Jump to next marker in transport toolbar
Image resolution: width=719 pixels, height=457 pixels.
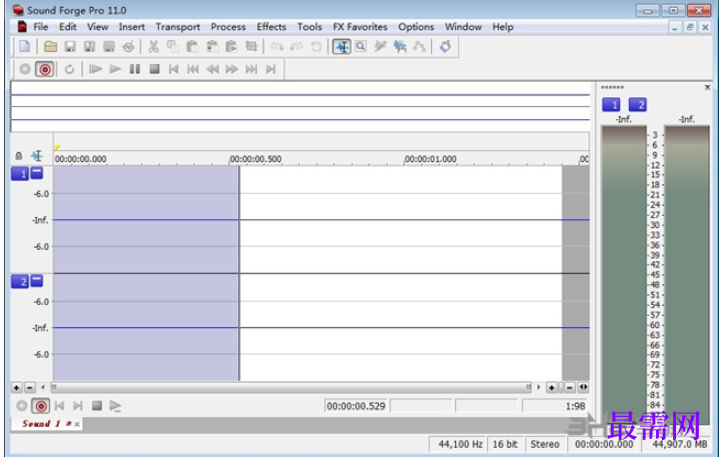[251, 69]
